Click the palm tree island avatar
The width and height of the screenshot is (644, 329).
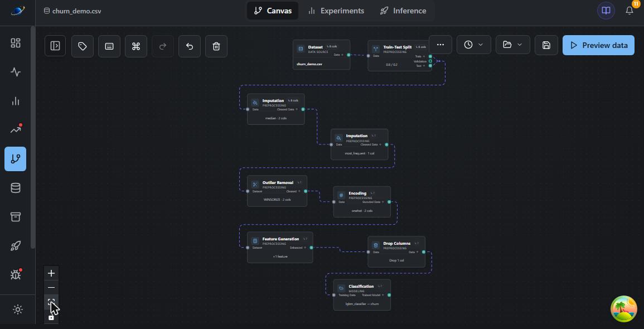coord(624,309)
